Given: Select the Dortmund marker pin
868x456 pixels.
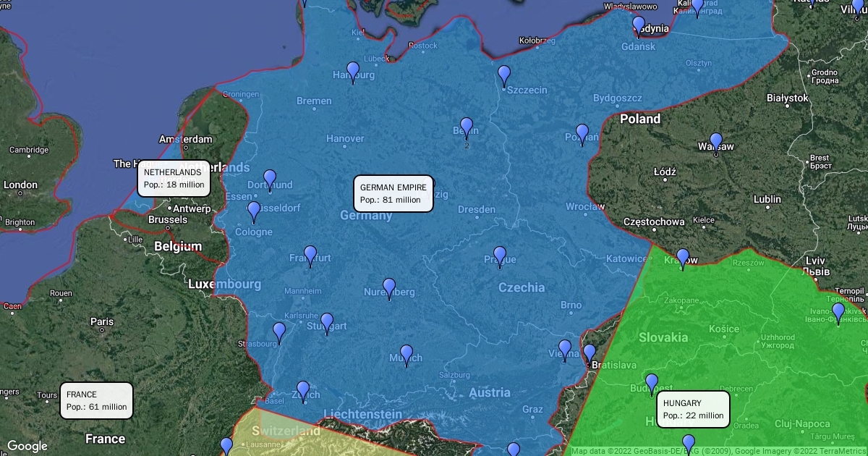Looking at the screenshot, I should (x=270, y=180).
